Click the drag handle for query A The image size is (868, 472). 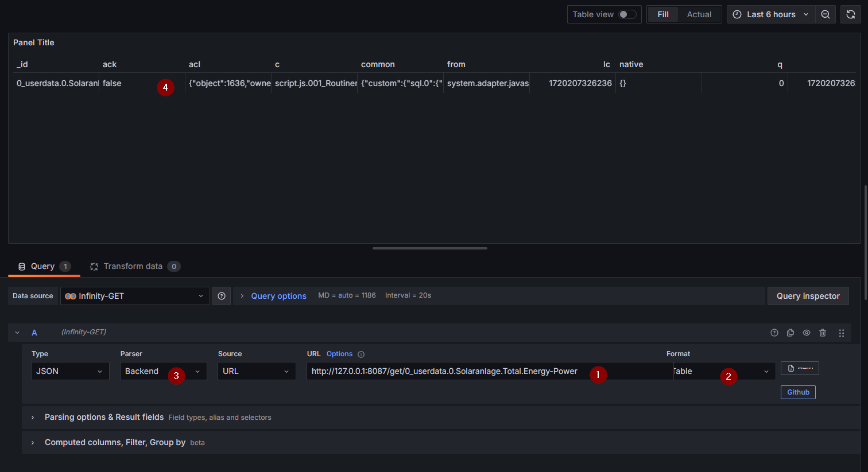pyautogui.click(x=841, y=333)
